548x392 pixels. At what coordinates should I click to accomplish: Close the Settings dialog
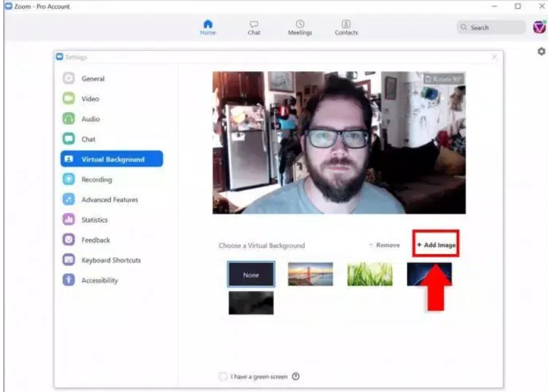(494, 57)
